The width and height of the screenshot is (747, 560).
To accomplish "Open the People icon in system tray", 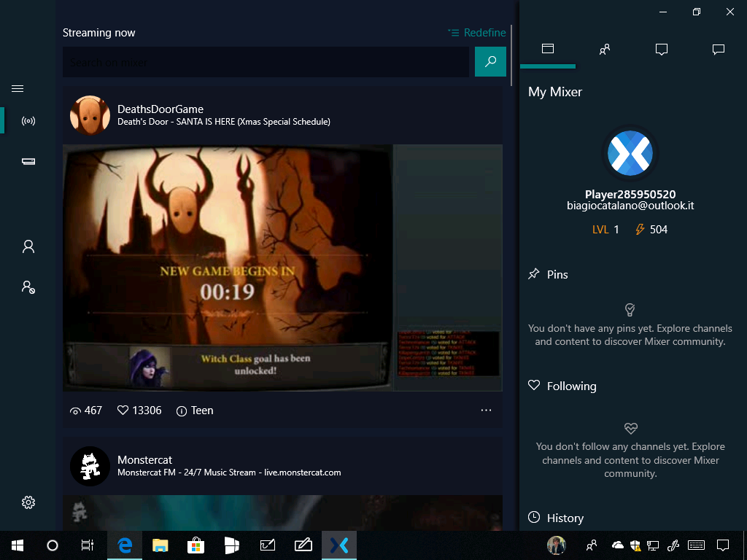I will pos(591,545).
